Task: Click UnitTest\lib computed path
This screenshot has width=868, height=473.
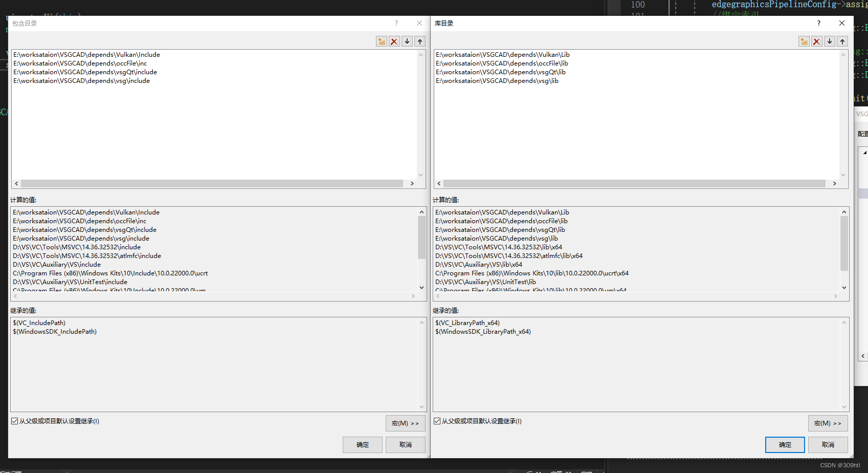Action: coord(486,282)
